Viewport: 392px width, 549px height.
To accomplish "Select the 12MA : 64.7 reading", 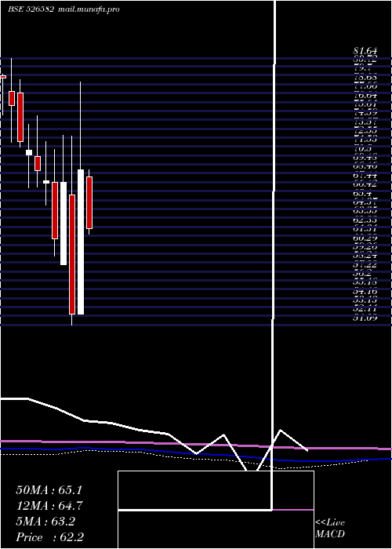I will (49, 506).
